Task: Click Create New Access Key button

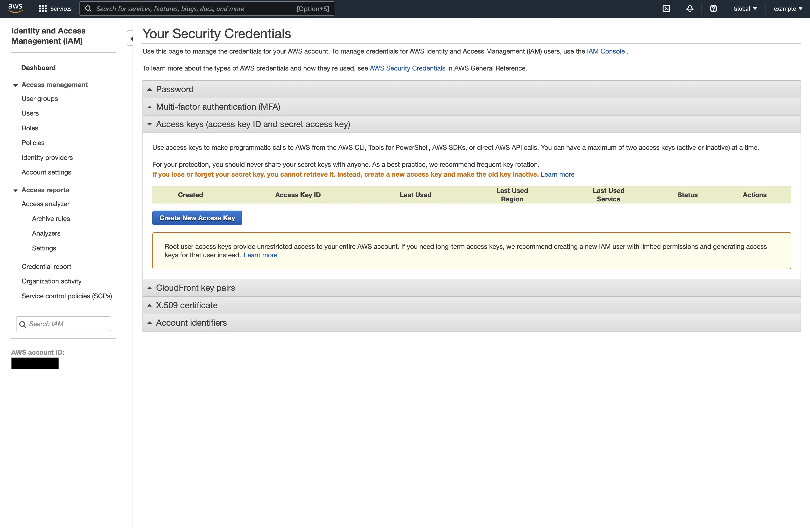Action: [197, 218]
